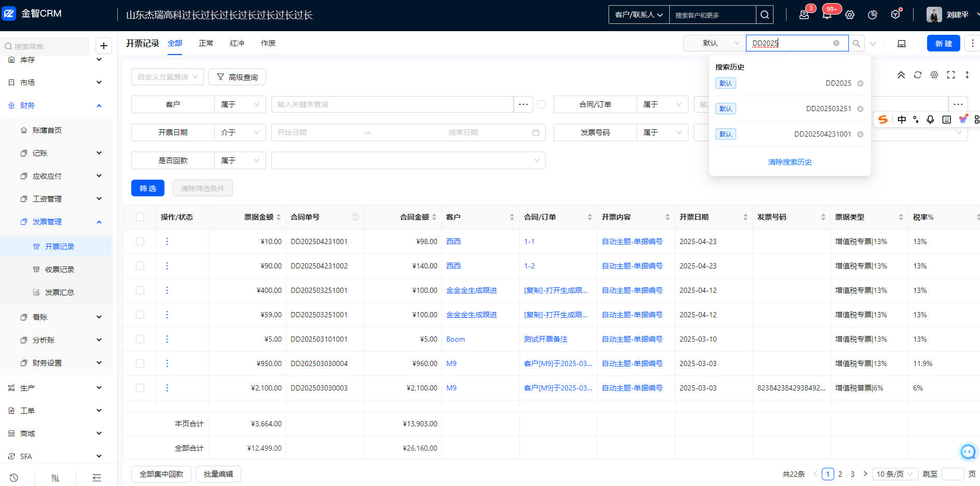Image resolution: width=980 pixels, height=486 pixels.
Task: Remove DD202504231001 from search history
Action: pyautogui.click(x=860, y=134)
